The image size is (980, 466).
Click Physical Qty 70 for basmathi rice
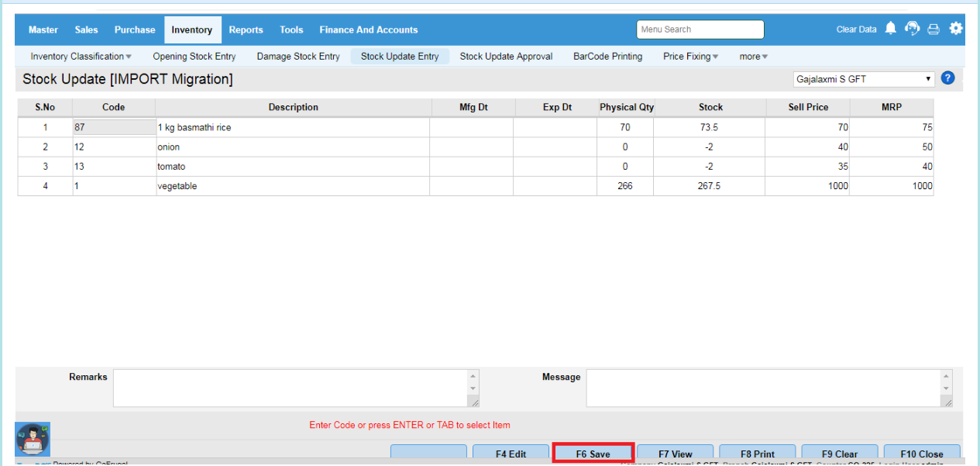tap(626, 127)
